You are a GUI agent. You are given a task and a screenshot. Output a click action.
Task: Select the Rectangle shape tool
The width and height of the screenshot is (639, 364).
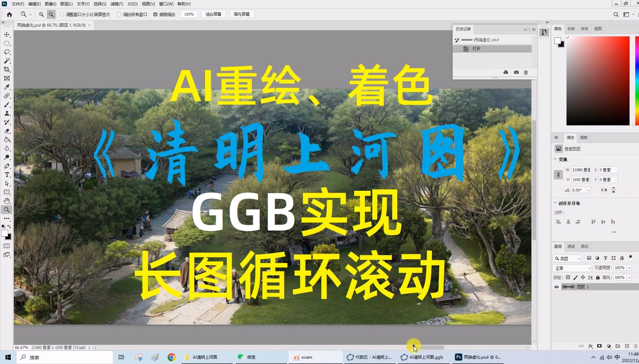(7, 192)
